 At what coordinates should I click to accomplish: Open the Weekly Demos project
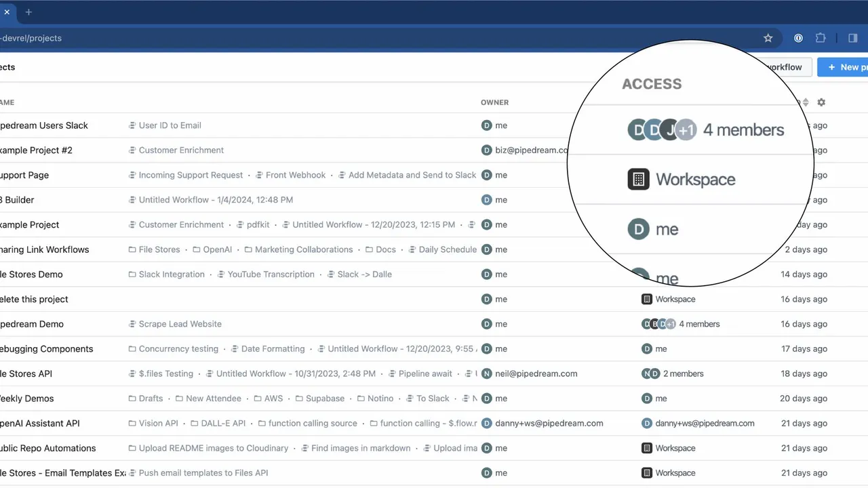[x=27, y=399]
